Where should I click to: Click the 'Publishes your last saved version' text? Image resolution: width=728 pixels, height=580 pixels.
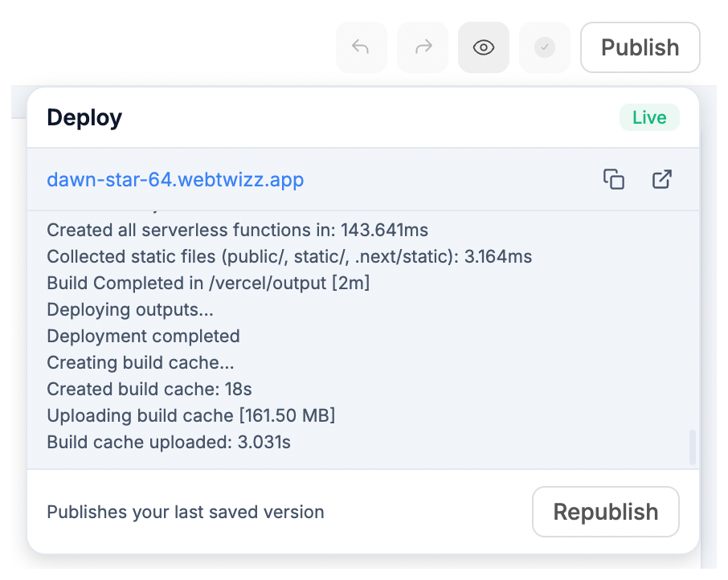pos(186,512)
